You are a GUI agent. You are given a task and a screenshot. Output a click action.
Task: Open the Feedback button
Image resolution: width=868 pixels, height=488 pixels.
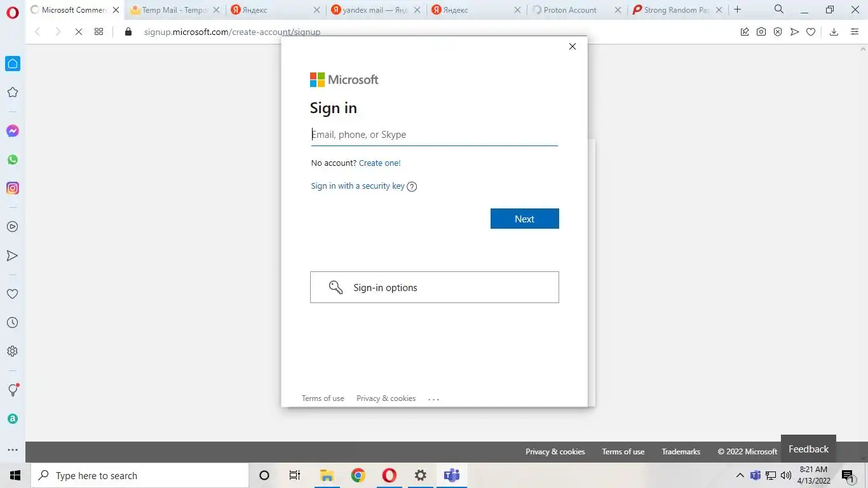808,449
